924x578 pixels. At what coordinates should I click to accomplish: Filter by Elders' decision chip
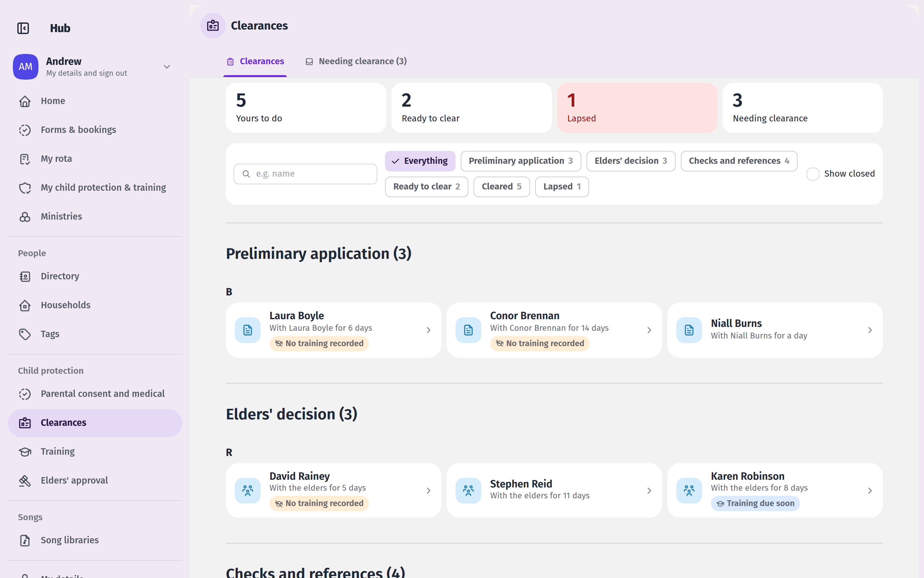(631, 161)
